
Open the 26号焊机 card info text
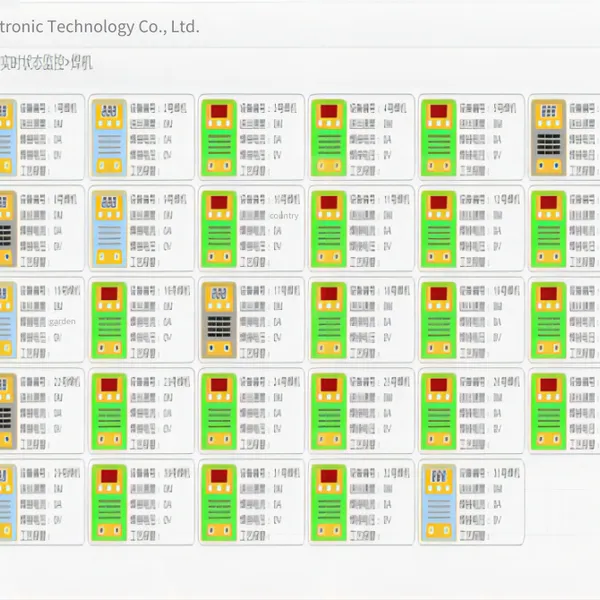click(490, 412)
